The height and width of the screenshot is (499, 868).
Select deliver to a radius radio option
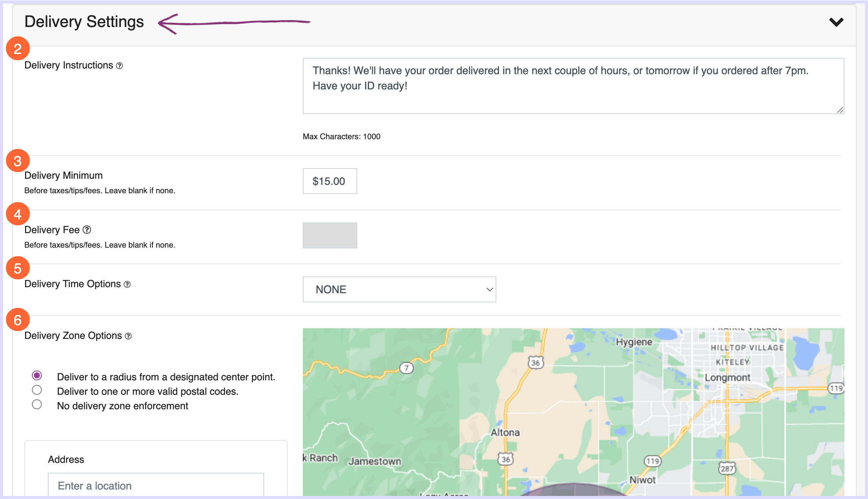tap(37, 376)
